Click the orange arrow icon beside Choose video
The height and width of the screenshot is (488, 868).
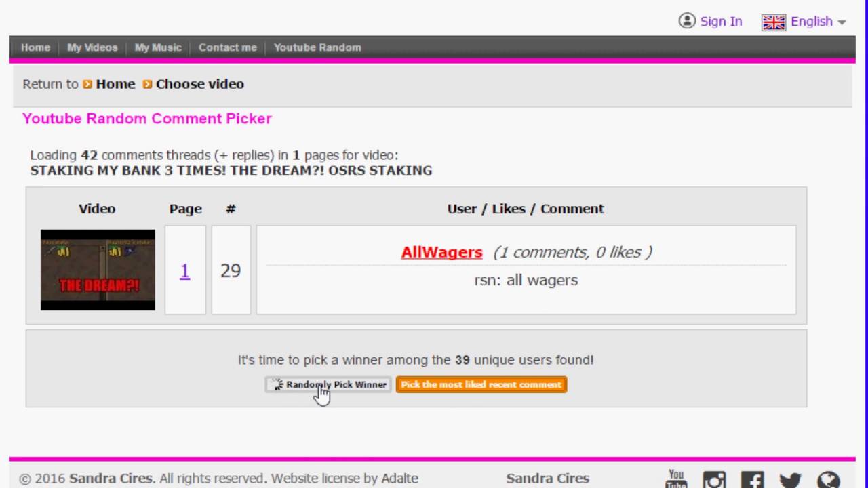[147, 85]
